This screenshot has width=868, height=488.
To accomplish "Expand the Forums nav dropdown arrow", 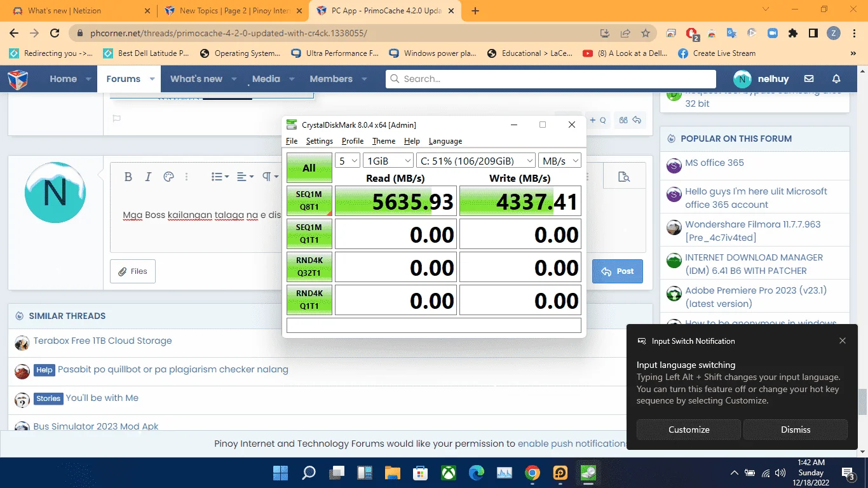I will (x=153, y=79).
